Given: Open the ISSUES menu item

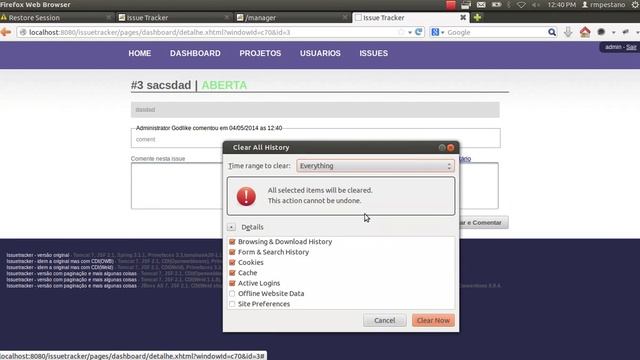Looking at the screenshot, I should coord(373,53).
